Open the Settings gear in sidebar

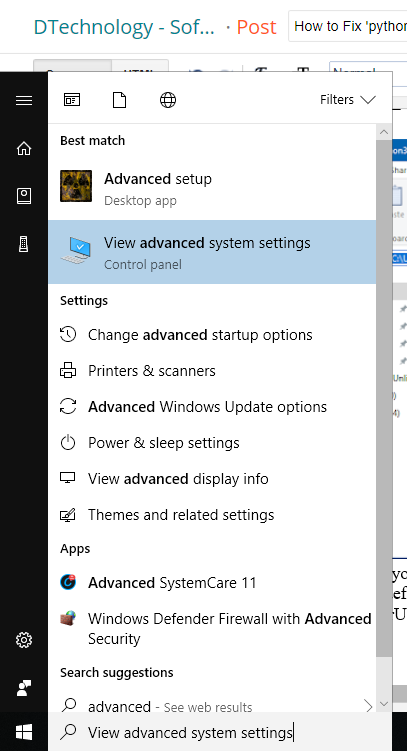click(24, 640)
